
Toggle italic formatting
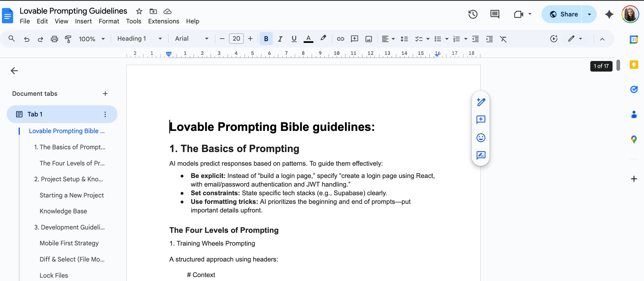[x=280, y=39]
